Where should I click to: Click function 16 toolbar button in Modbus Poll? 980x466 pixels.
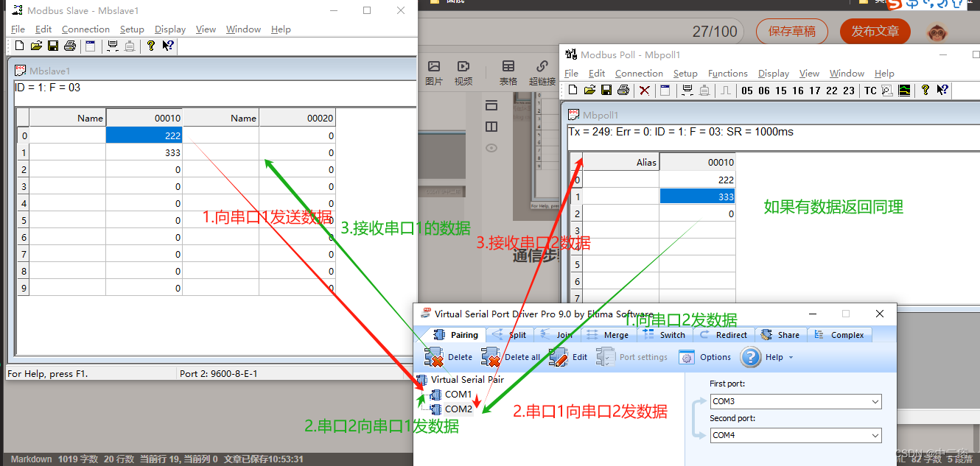click(798, 91)
